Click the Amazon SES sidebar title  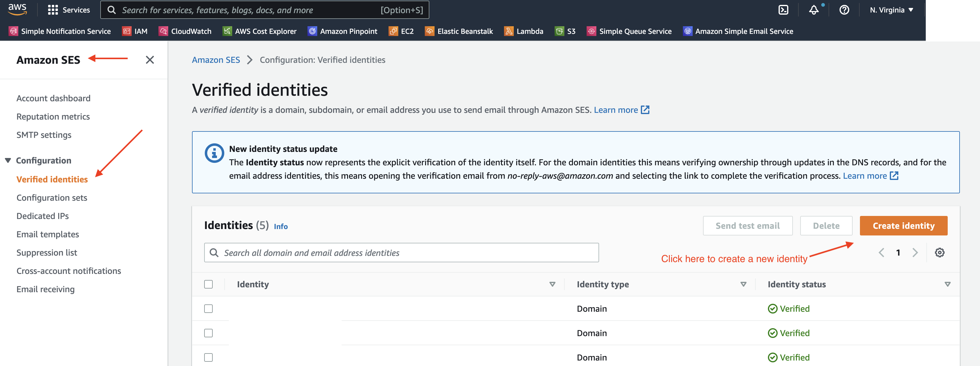48,60
